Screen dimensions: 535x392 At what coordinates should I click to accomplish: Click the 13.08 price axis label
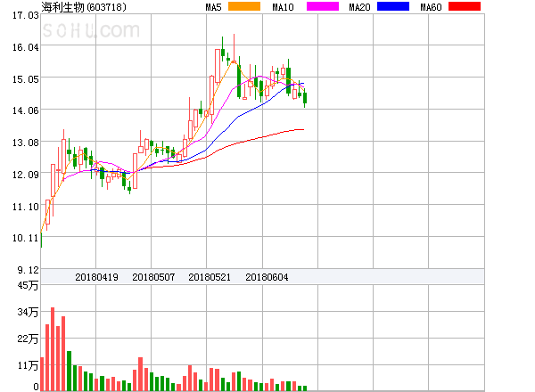tap(26, 143)
